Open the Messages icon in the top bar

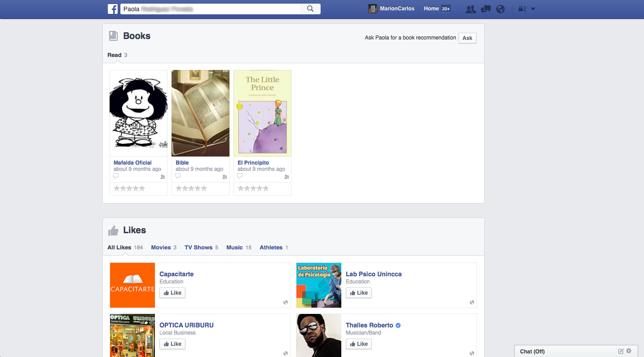pos(485,9)
